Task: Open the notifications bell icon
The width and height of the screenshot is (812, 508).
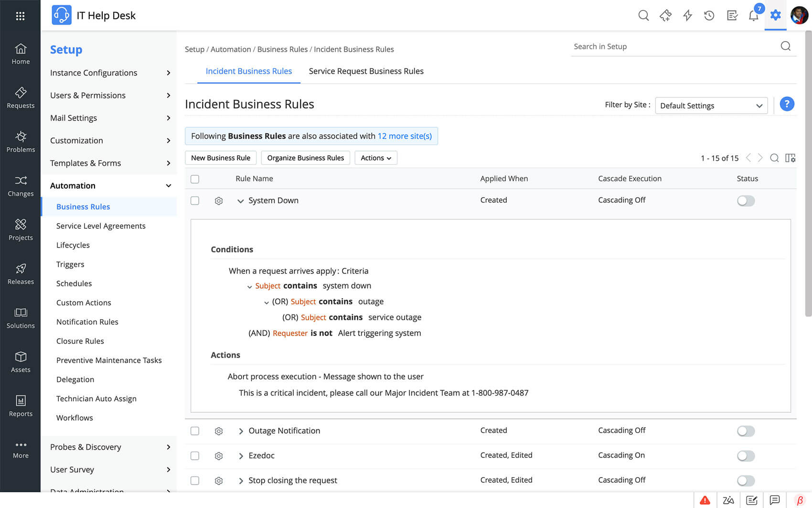Action: pyautogui.click(x=753, y=16)
